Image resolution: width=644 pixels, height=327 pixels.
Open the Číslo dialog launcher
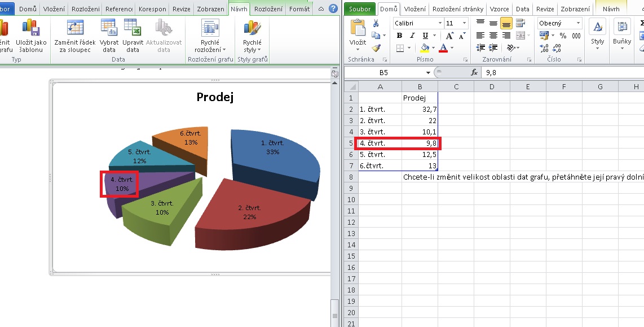coord(579,60)
